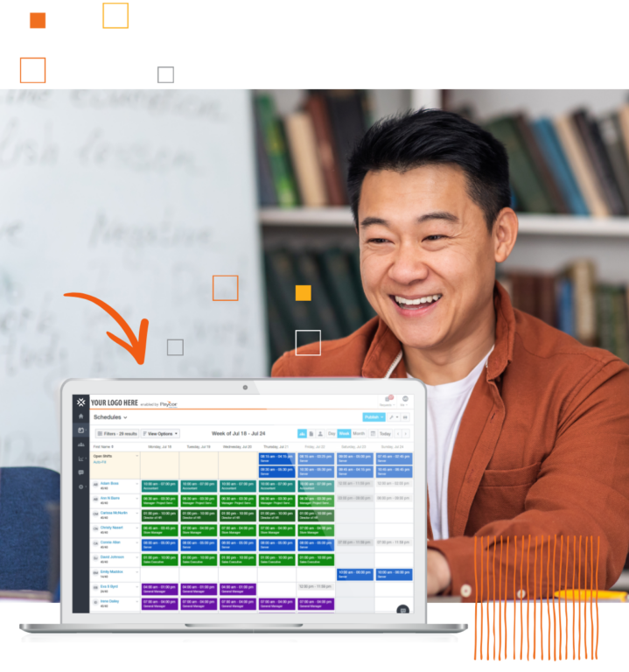
Task: Switch to the Day view tab
Action: click(332, 433)
